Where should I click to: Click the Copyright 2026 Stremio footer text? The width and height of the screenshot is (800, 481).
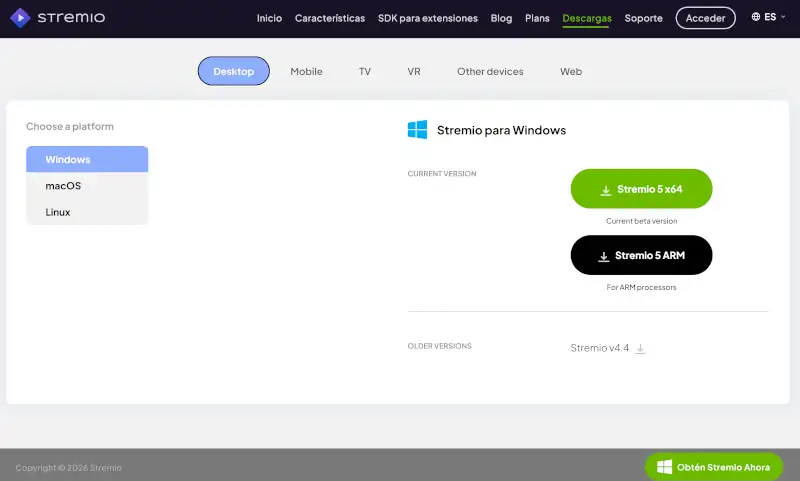(x=68, y=467)
